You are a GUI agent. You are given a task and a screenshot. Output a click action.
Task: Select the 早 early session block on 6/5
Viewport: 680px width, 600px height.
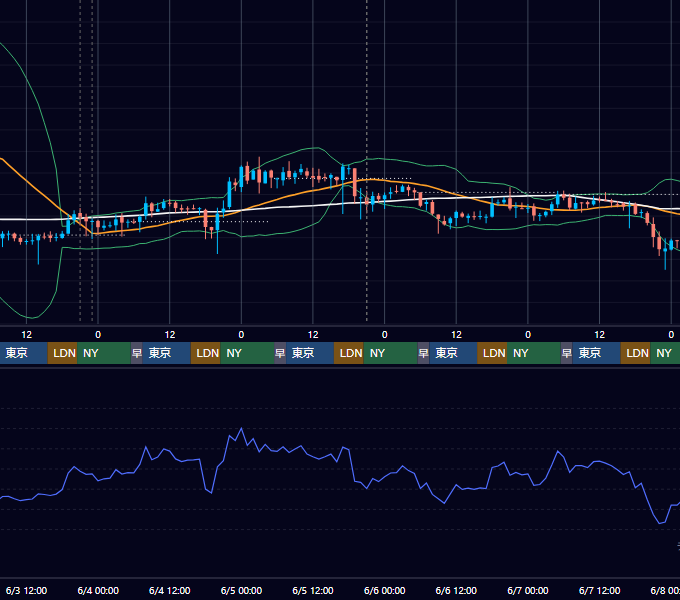(x=280, y=353)
